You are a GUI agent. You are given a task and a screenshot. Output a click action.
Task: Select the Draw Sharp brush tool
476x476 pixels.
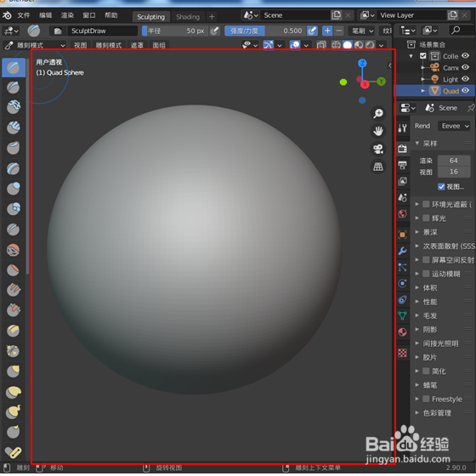point(14,87)
